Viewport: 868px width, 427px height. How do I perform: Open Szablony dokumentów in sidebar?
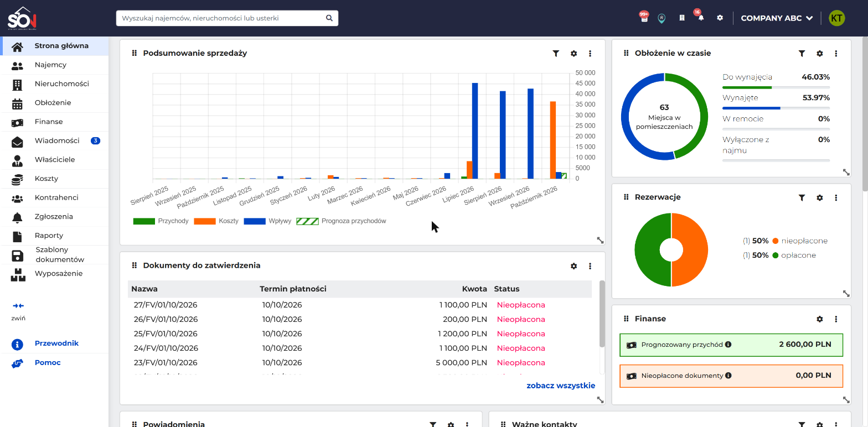[x=54, y=255]
